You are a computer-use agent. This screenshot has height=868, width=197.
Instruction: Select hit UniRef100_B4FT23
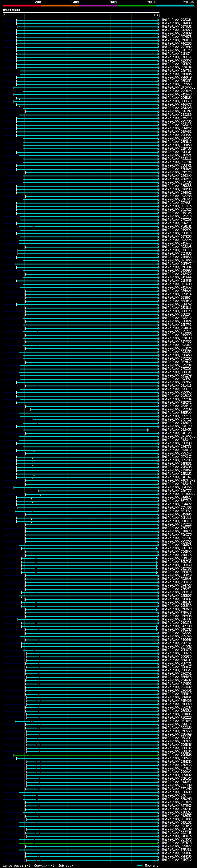point(177,433)
